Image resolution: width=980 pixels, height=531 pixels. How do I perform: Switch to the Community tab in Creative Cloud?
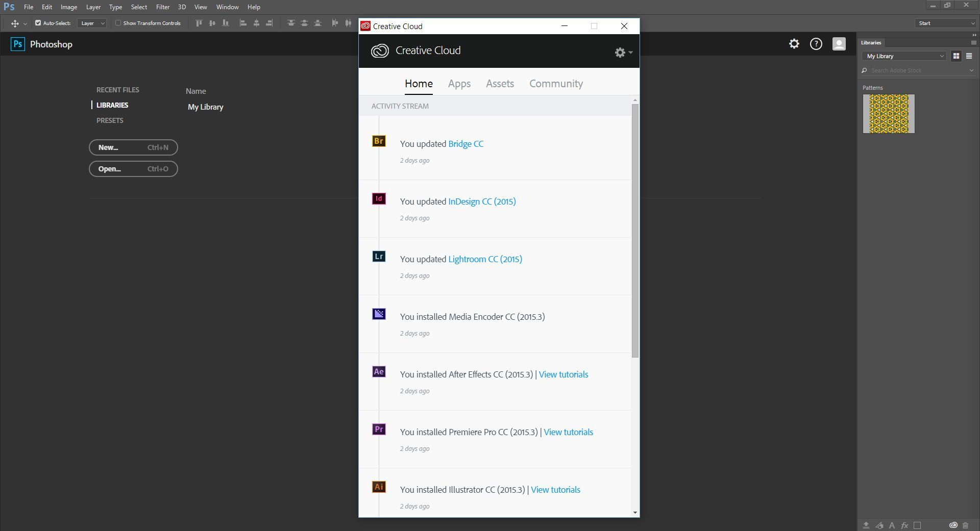[556, 84]
